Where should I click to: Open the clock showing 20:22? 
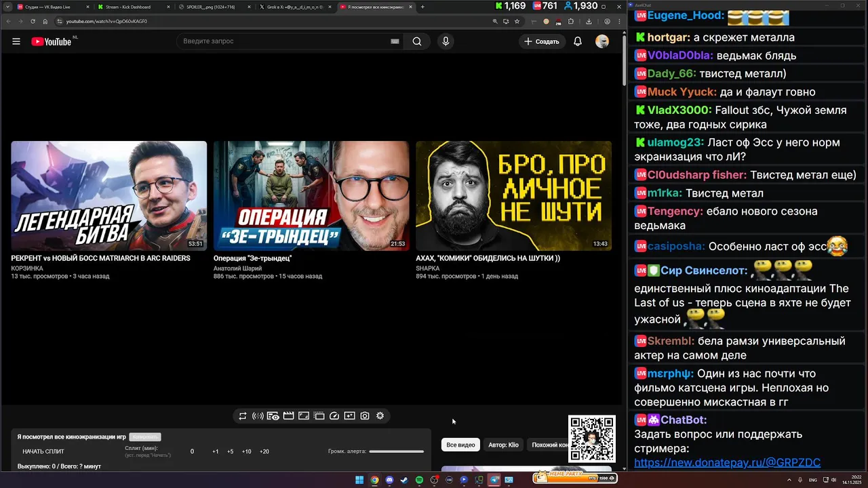(852, 479)
